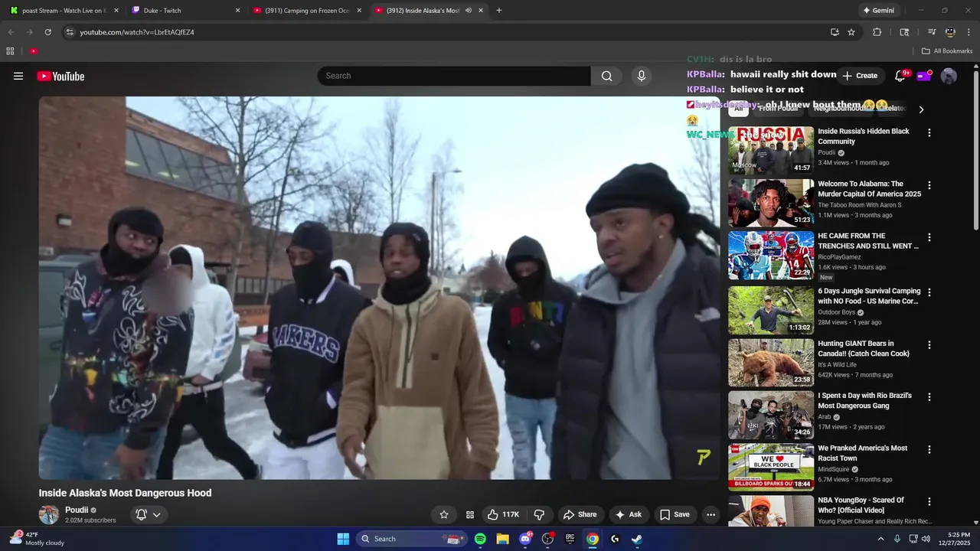Switch to the poast Stream Kick tab
980x551 pixels.
63,11
